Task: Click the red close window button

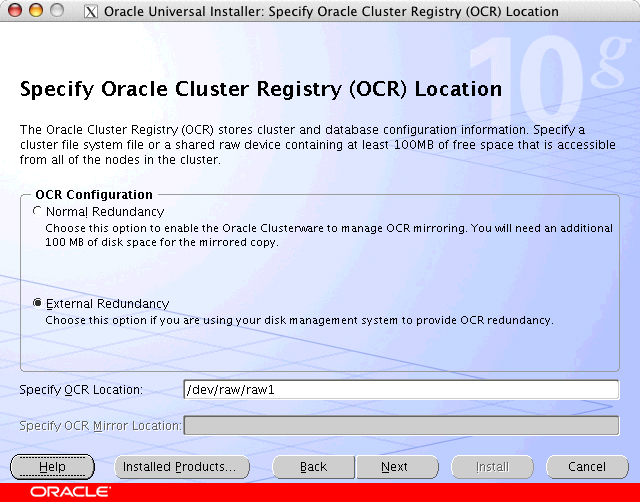Action: pos(13,11)
